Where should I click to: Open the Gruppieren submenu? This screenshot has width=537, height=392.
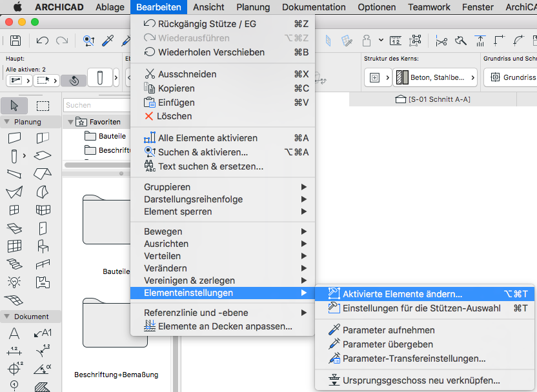pos(223,187)
